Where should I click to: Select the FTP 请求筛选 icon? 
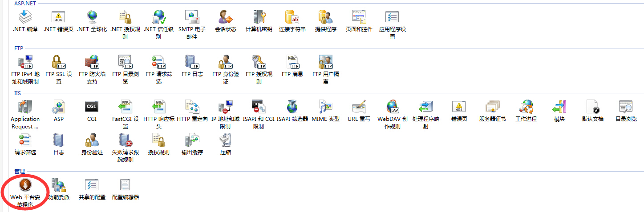[x=159, y=62]
